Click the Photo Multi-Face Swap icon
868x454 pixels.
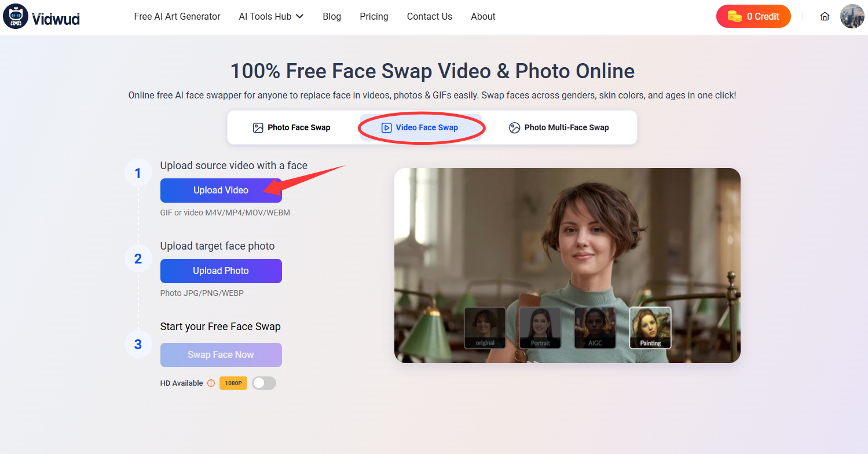pyautogui.click(x=515, y=127)
